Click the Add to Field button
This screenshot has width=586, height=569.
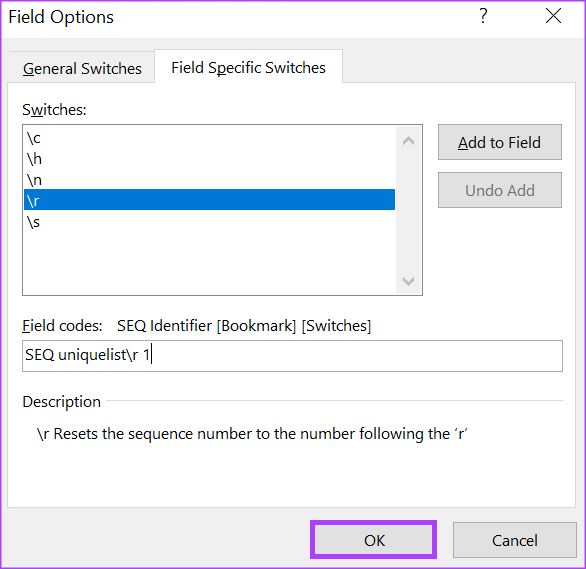pyautogui.click(x=500, y=142)
